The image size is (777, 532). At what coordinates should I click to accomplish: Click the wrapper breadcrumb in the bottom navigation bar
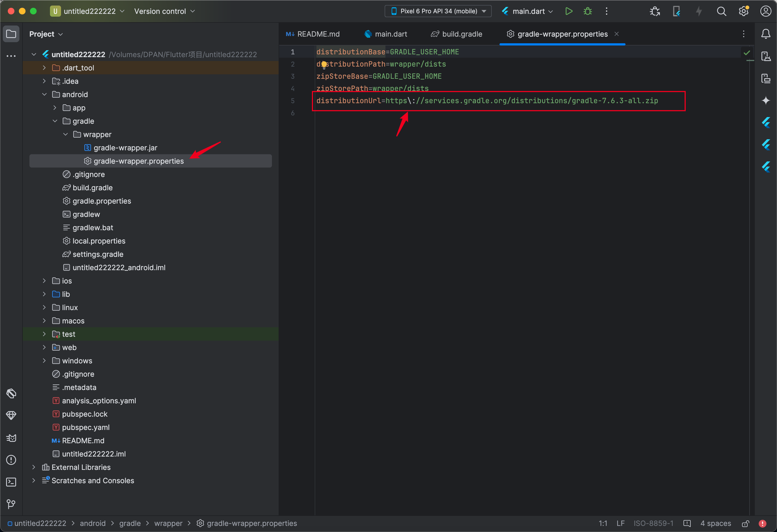click(x=168, y=523)
